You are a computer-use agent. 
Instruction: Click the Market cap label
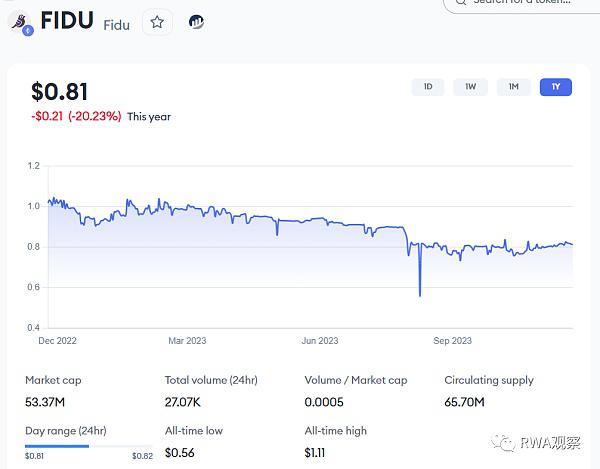[x=55, y=380]
